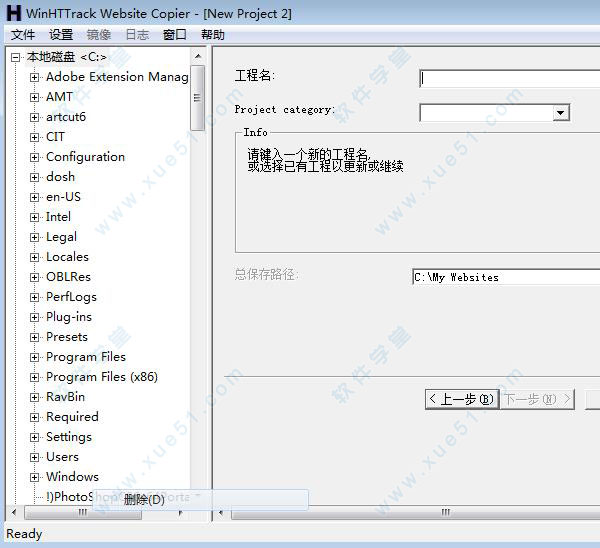
Task: Expand the en-US folder node
Action: coord(34,197)
